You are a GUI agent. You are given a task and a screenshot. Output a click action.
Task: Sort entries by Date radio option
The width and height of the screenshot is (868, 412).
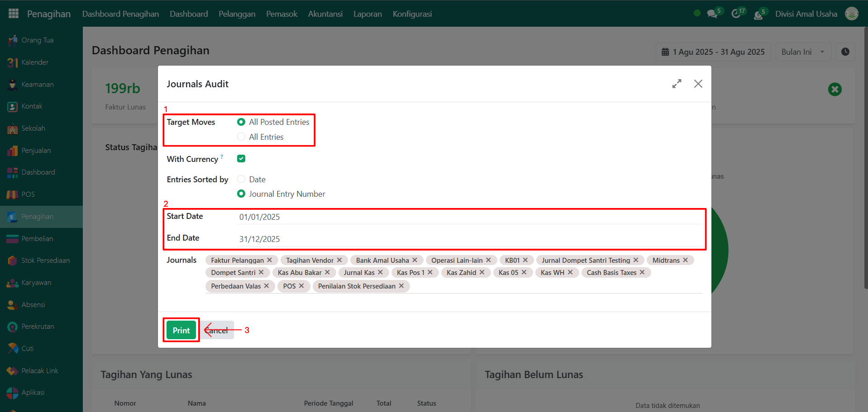(x=241, y=179)
